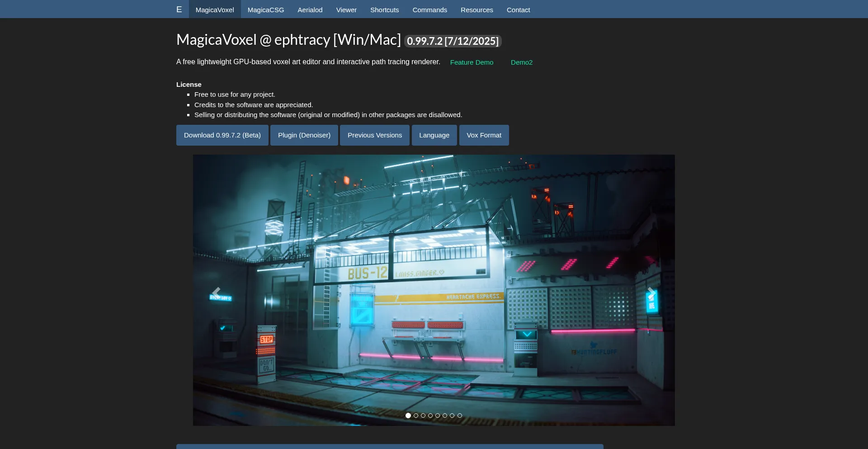Viewport: 868px width, 449px height.
Task: Open the Commands page
Action: pos(430,9)
